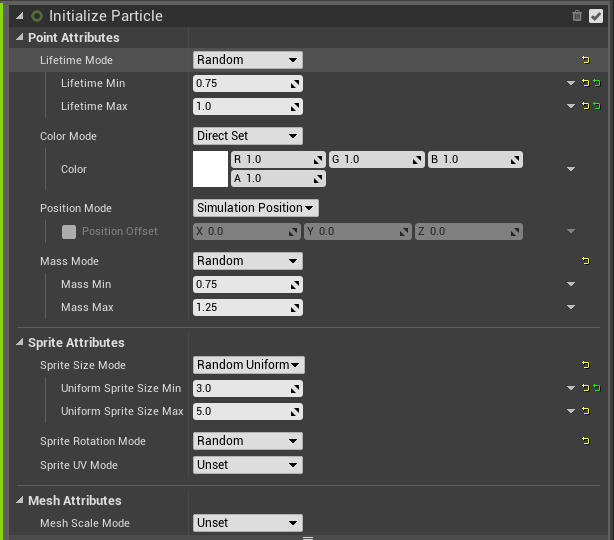The width and height of the screenshot is (614, 540).
Task: Click the Mass Max value field
Action: click(x=247, y=307)
